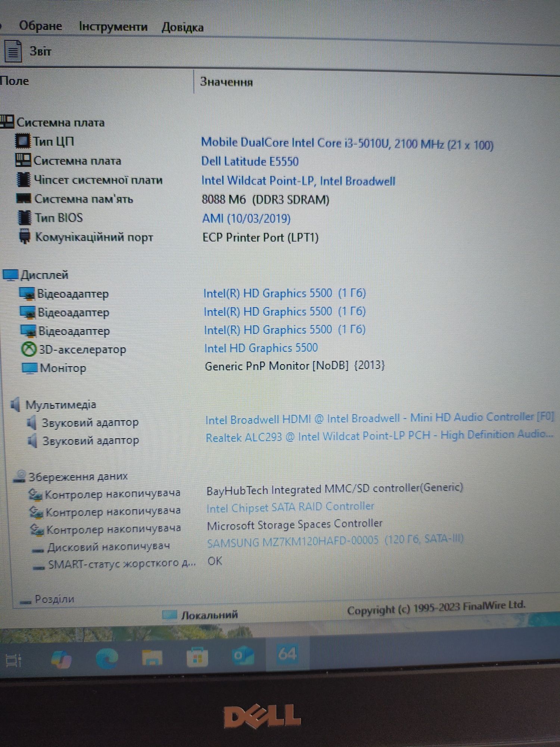Click the Системна плата row icon next to Dell Latitude
Screen dimensions: 560x747
[x=23, y=160]
